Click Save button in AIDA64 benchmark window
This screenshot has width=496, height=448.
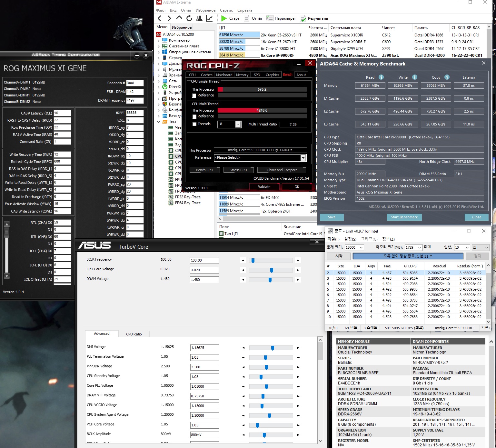pos(332,217)
